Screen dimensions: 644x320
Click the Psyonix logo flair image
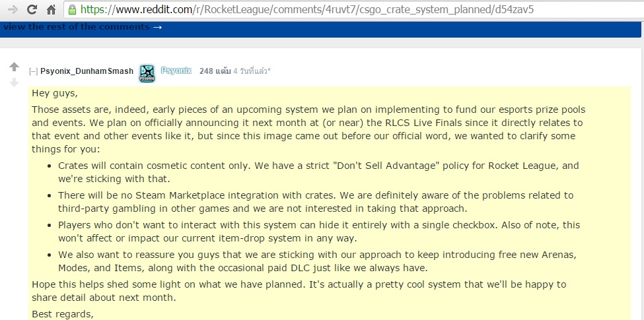coord(147,73)
